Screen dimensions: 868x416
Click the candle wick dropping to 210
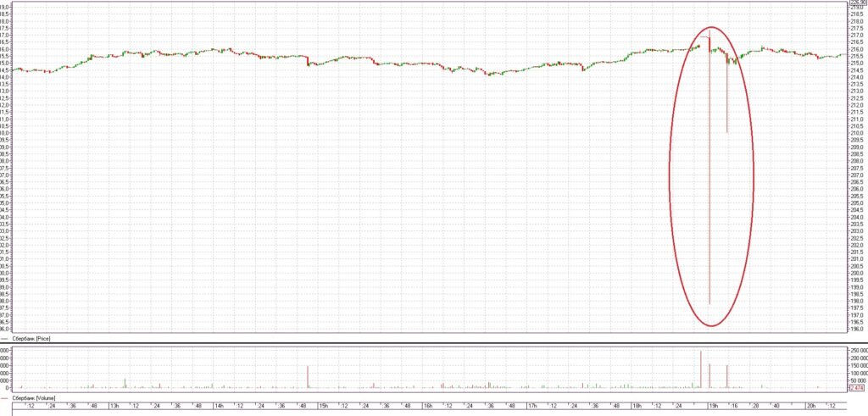tap(726, 97)
